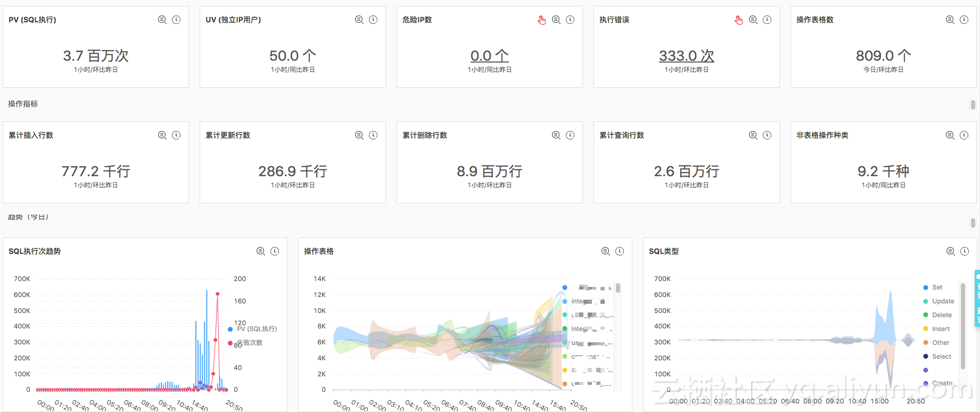This screenshot has width=980, height=412.
Task: Click the 操作指标 section heading
Action: [23, 104]
